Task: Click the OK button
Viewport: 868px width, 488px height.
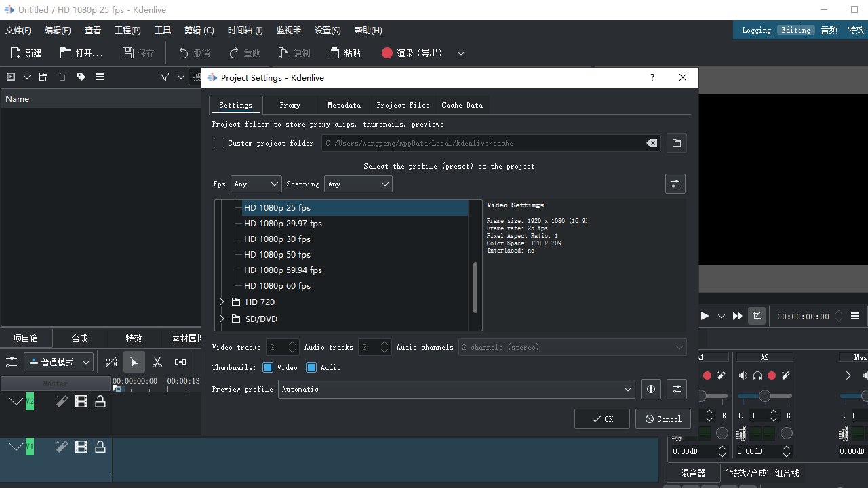Action: [x=601, y=419]
